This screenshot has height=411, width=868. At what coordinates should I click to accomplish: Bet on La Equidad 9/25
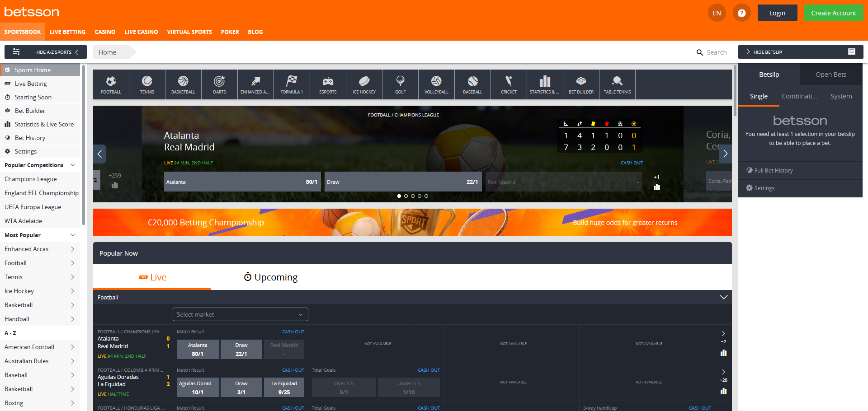coord(284,388)
